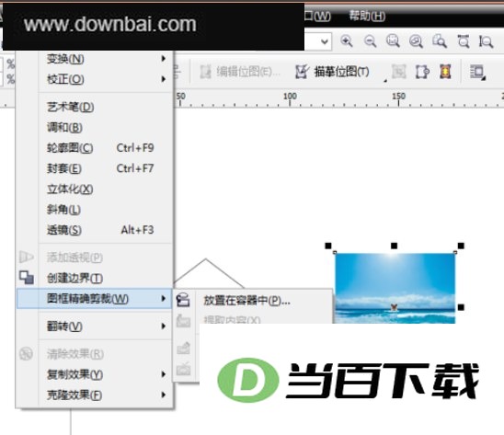Click arrow next to 变换(N)

(164, 59)
